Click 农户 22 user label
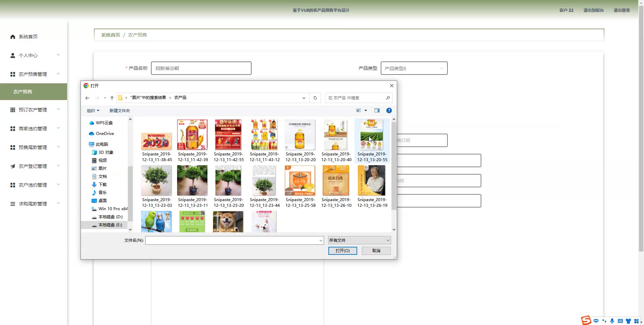This screenshot has height=325, width=644. point(566,10)
